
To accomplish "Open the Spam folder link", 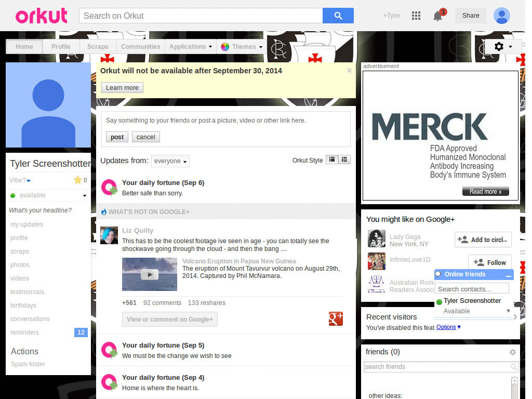I will point(28,364).
